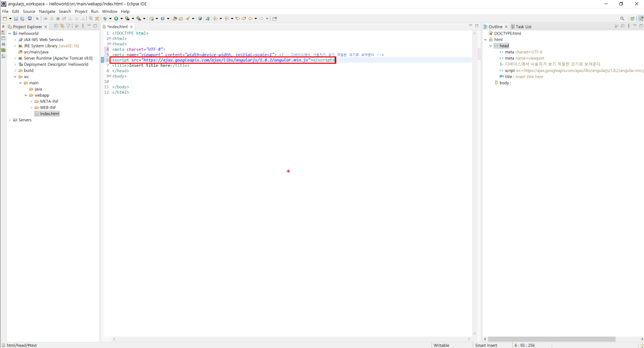Image resolution: width=644 pixels, height=348 pixels.
Task: Click the Save All toolbar icon
Action: (22, 19)
